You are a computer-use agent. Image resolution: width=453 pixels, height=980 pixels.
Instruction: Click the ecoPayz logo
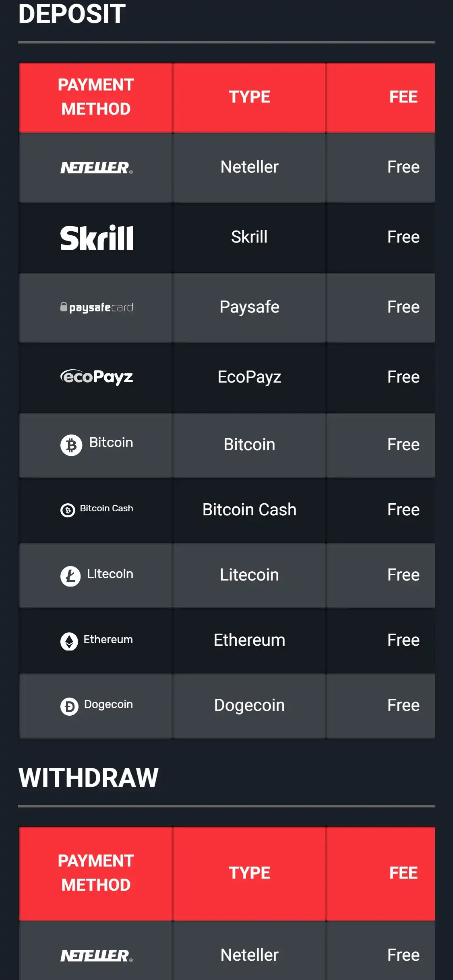coord(97,377)
